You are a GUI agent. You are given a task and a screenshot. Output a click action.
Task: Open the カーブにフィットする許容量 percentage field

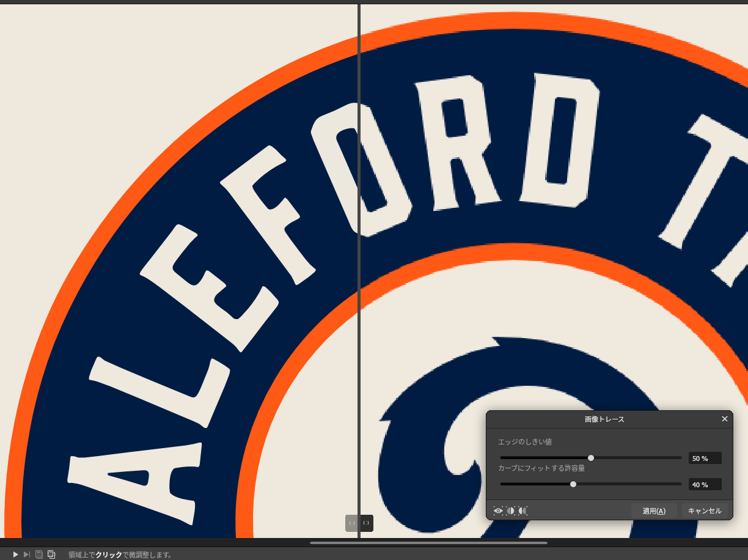point(705,484)
